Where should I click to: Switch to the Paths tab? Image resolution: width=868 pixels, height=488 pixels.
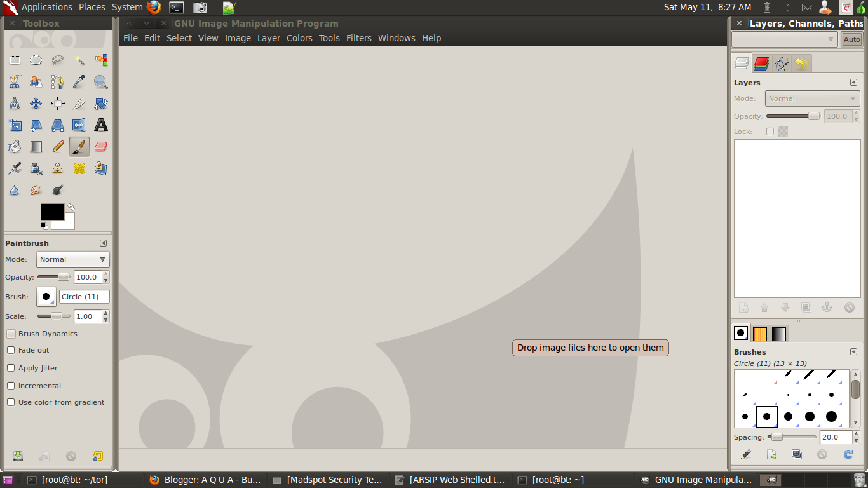(x=782, y=63)
